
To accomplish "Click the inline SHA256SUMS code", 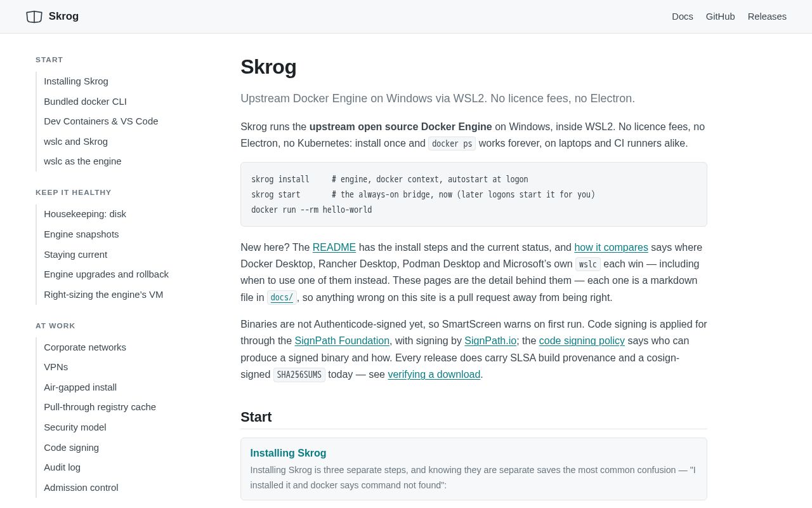I will 299,375.
